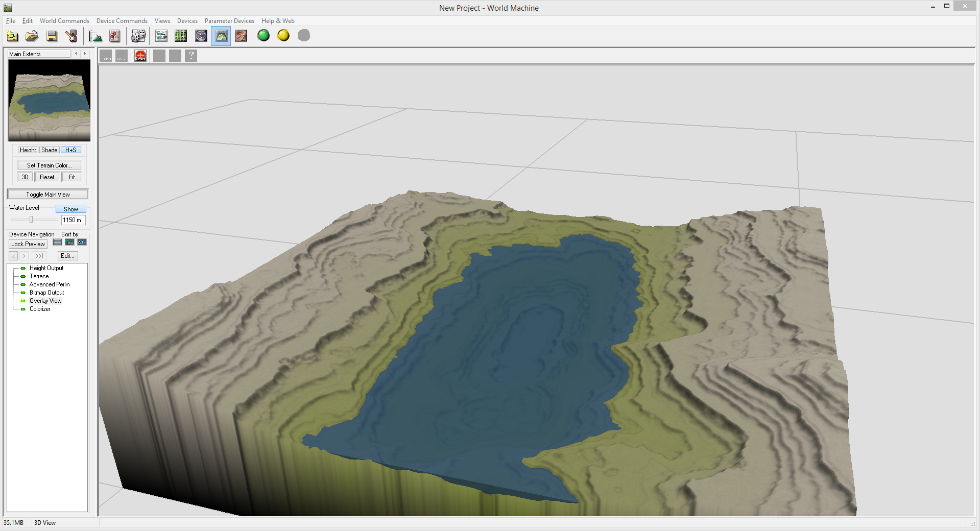Click the Water Level slider handle

pyautogui.click(x=31, y=220)
